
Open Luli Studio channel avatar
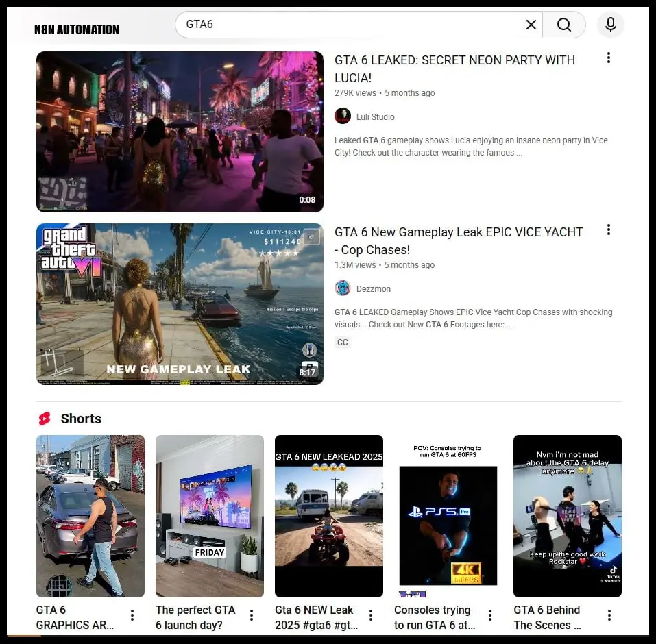pos(343,116)
